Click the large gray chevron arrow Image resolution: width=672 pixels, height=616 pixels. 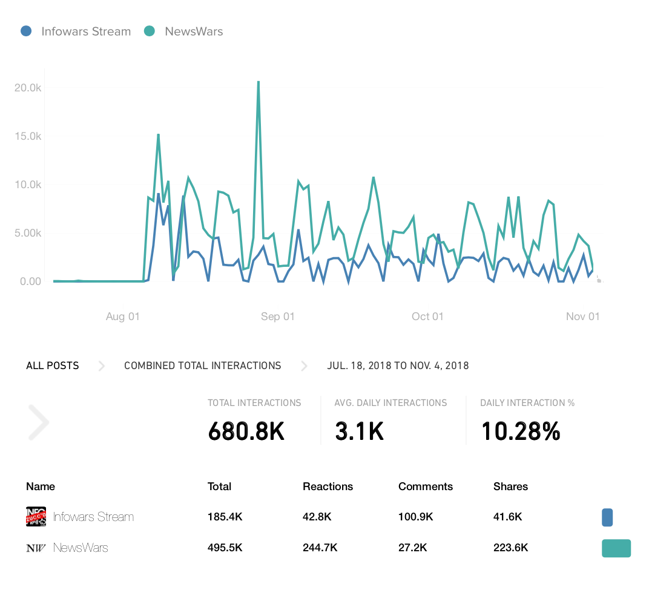coord(39,422)
